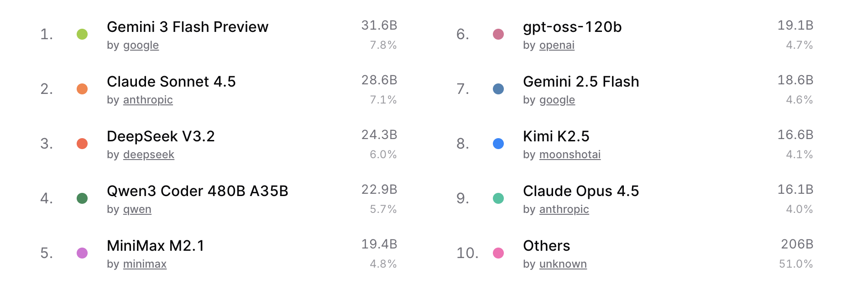This screenshot has width=868, height=300.
Task: Click the lime green dot beside Gemini 3 Flash Preview
Action: [82, 34]
